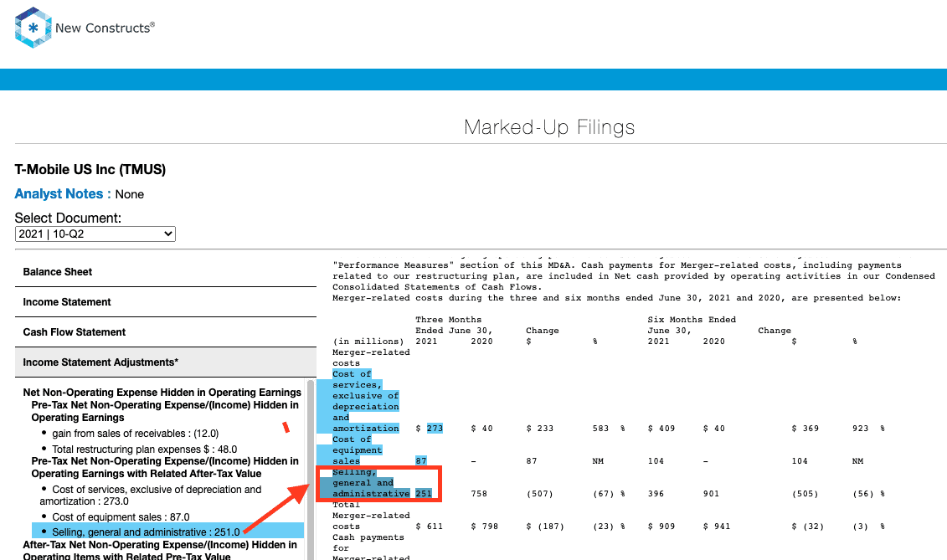Click the 923 percent change value
Screen dimensions: 947x560
click(861, 429)
